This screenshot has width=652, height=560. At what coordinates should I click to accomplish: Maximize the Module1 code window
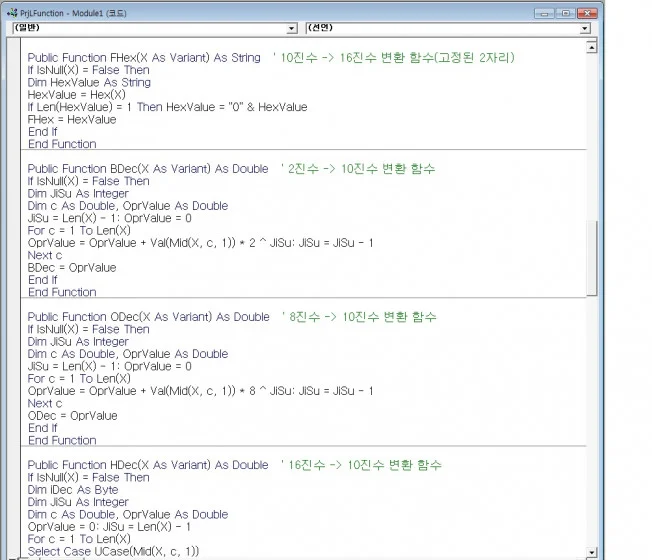point(564,13)
